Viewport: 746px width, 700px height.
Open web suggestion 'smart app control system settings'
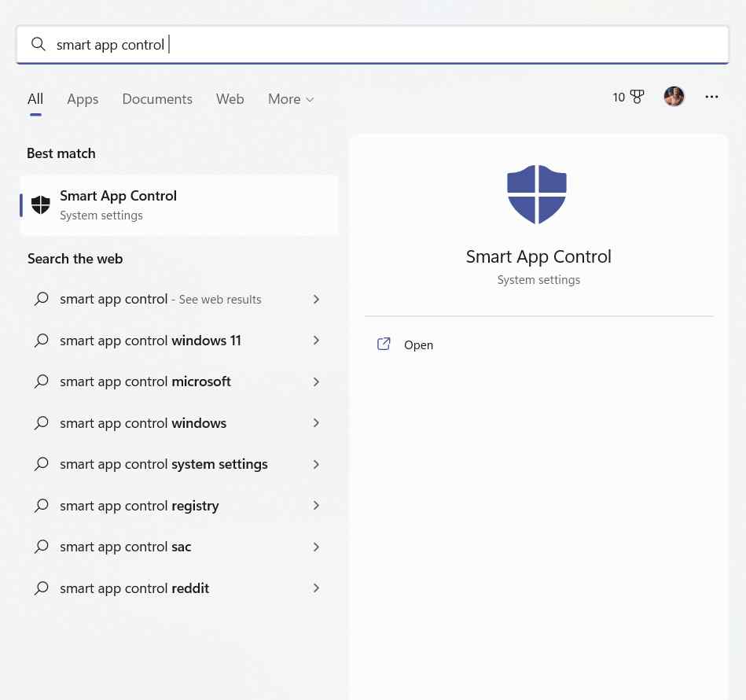tap(179, 465)
